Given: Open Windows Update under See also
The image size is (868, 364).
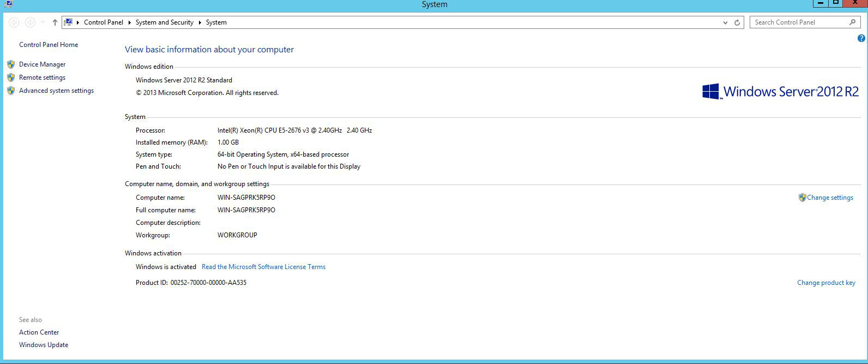Looking at the screenshot, I should point(44,345).
